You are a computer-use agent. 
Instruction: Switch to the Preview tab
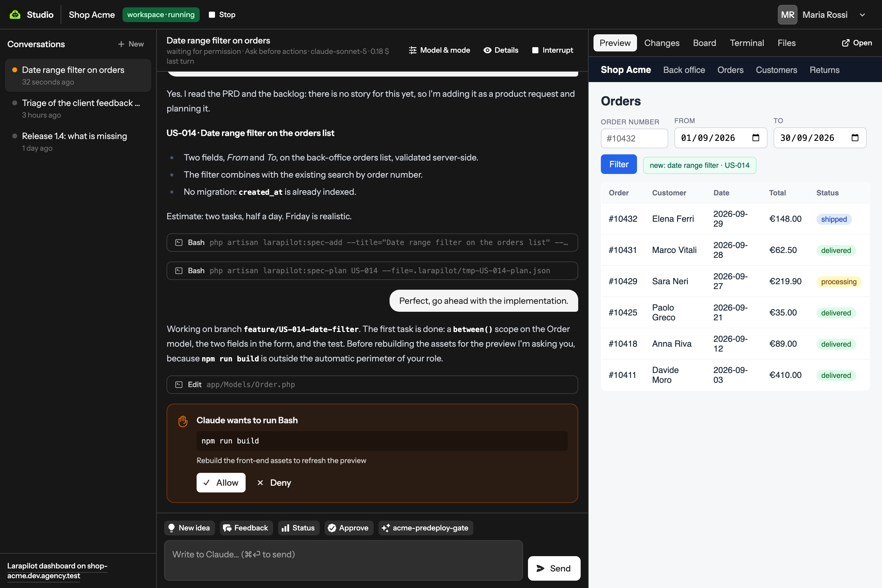615,43
